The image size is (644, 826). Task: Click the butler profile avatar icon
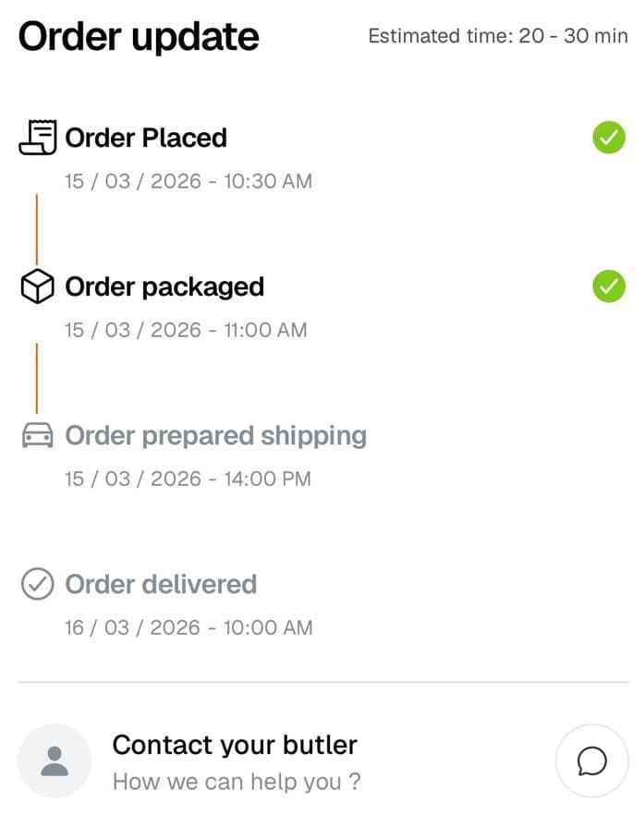(54, 760)
